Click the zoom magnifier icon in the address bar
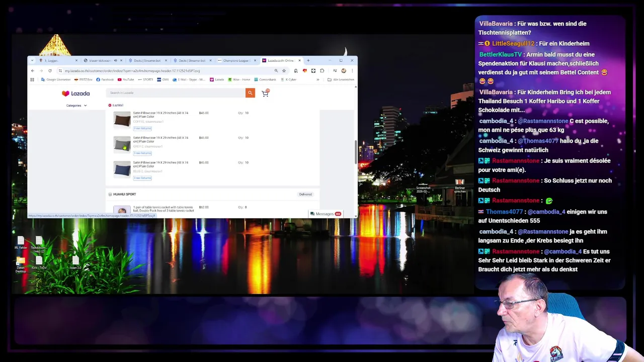644x362 pixels. coord(276,71)
